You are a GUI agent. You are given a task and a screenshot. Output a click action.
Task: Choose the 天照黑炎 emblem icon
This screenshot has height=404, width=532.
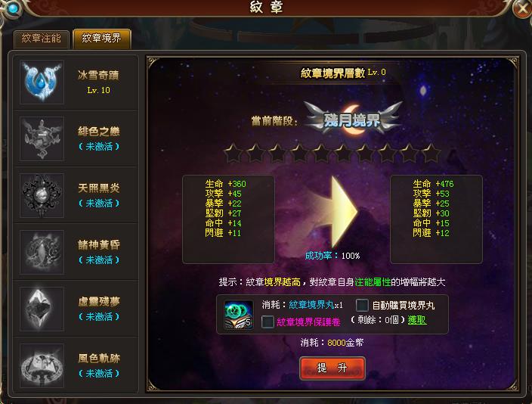[x=42, y=196]
